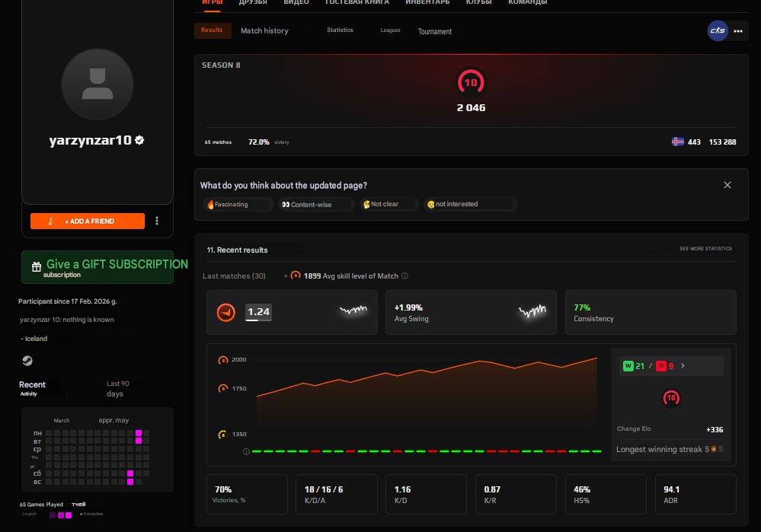
Task: Click the 70% Victories stat card
Action: (247, 494)
